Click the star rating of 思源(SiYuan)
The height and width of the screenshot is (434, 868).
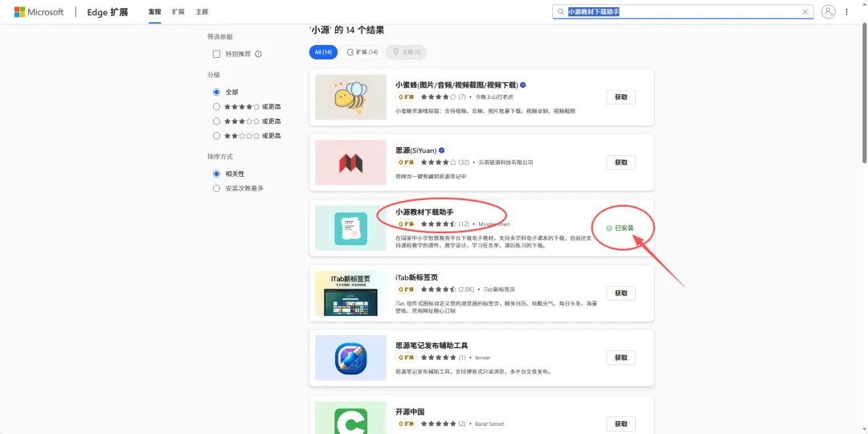point(439,162)
